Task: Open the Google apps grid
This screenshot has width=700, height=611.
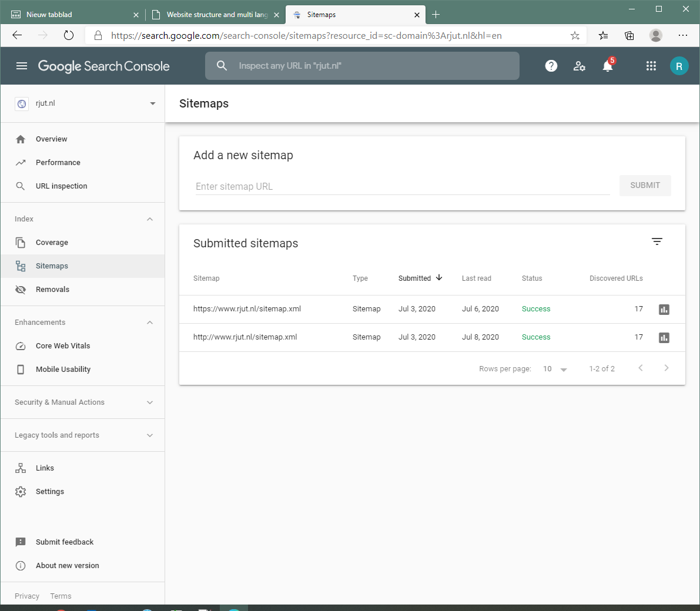Action: pos(651,66)
